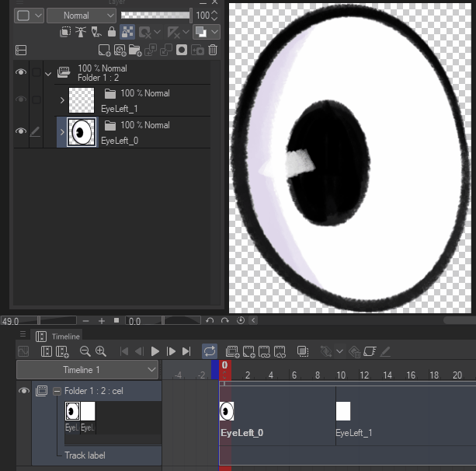476x471 pixels.
Task: Click Apply Mask to Layer icon
Action: 197,51
